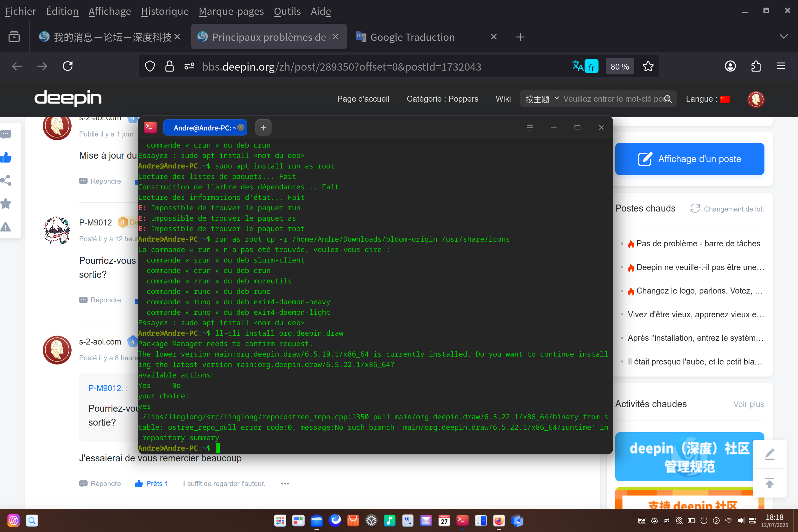798x532 pixels.
Task: Click in the forum keyword search field
Action: coord(612,99)
